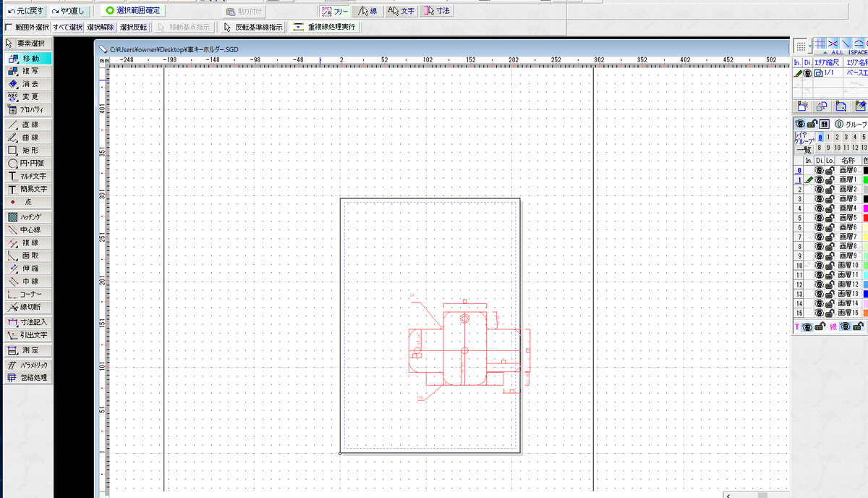Click the 選択解除 button

100,28
